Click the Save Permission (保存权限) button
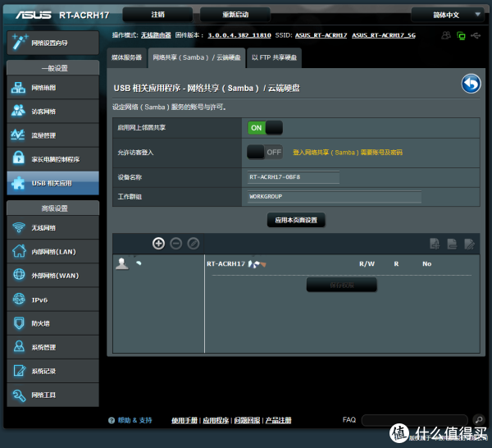 (x=342, y=285)
